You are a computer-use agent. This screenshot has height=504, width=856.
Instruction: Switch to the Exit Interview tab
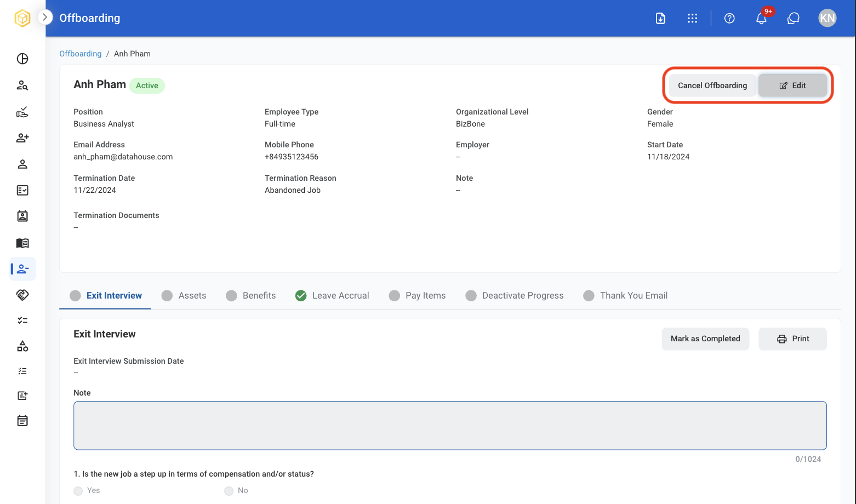click(105, 295)
